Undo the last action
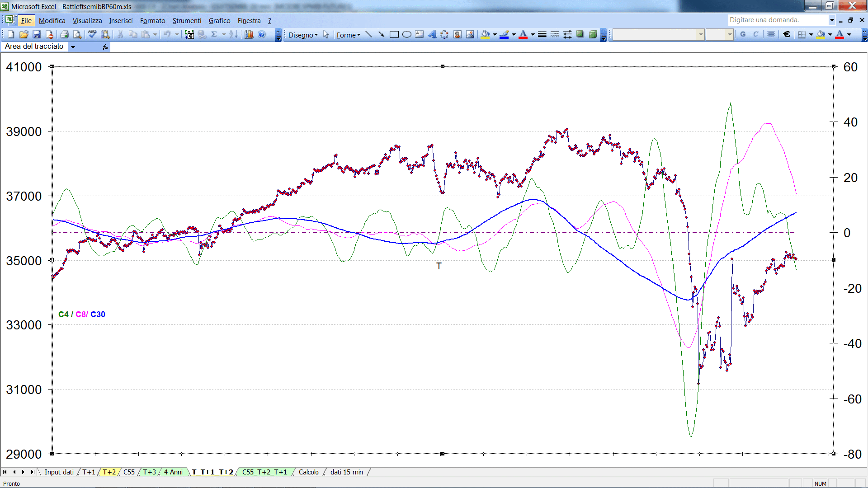 pos(167,34)
